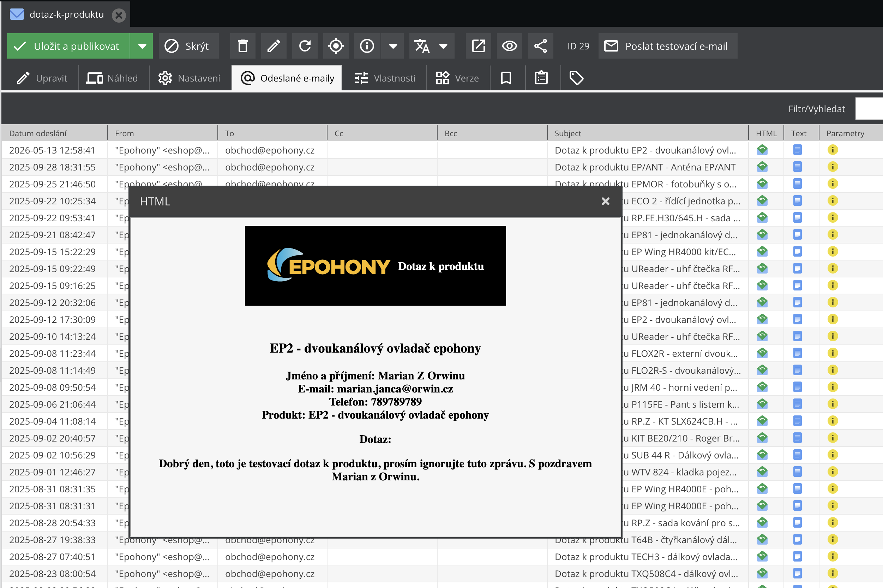Click 'Telefon: 789789789' in preview
This screenshot has width=883, height=588.
pos(375,402)
